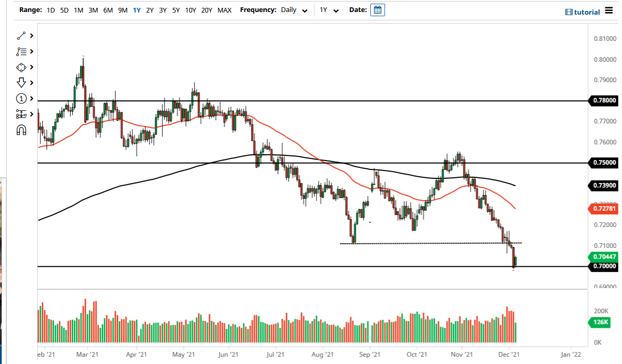Click the orange 0.72781 price label
Screen dimensions: 622x364
[604, 209]
